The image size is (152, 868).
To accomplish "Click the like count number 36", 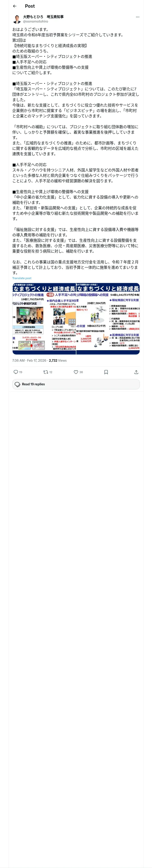I will [81, 372].
